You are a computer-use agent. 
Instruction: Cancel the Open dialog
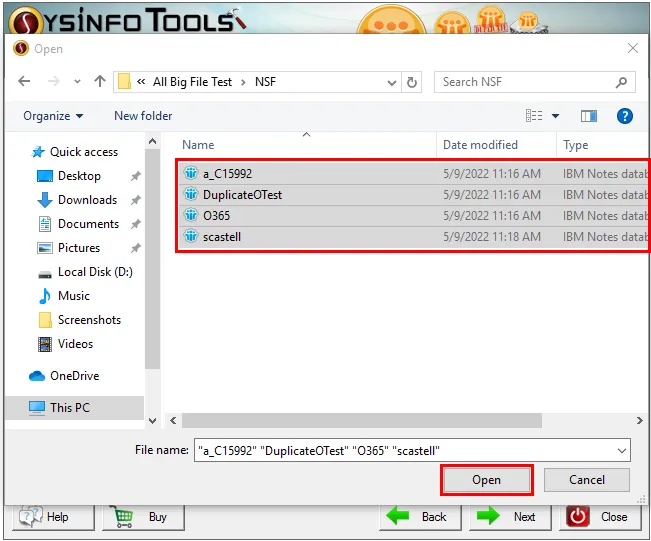tap(587, 480)
